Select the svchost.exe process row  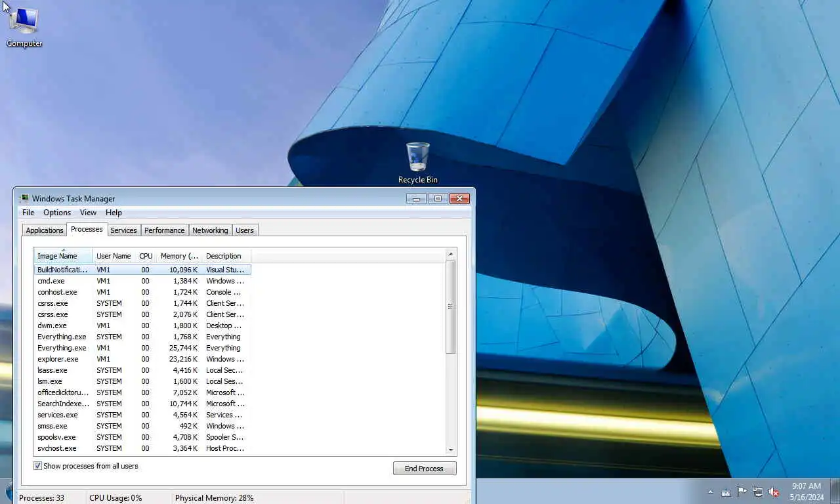(x=142, y=448)
